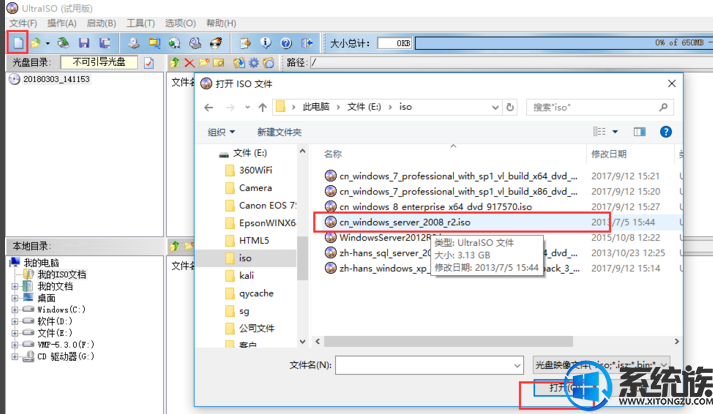Click the Rename folder icon
The image size is (713, 414).
click(x=219, y=63)
